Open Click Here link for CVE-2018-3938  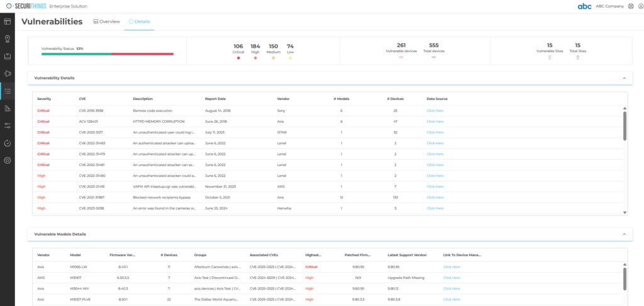(x=435, y=110)
